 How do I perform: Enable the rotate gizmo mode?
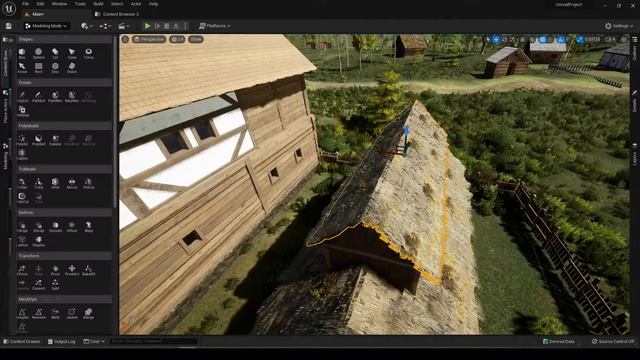[505, 39]
